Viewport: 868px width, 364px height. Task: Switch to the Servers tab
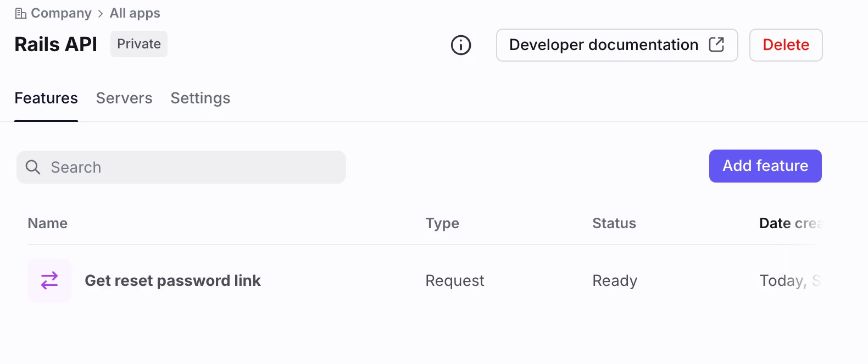pyautogui.click(x=124, y=98)
